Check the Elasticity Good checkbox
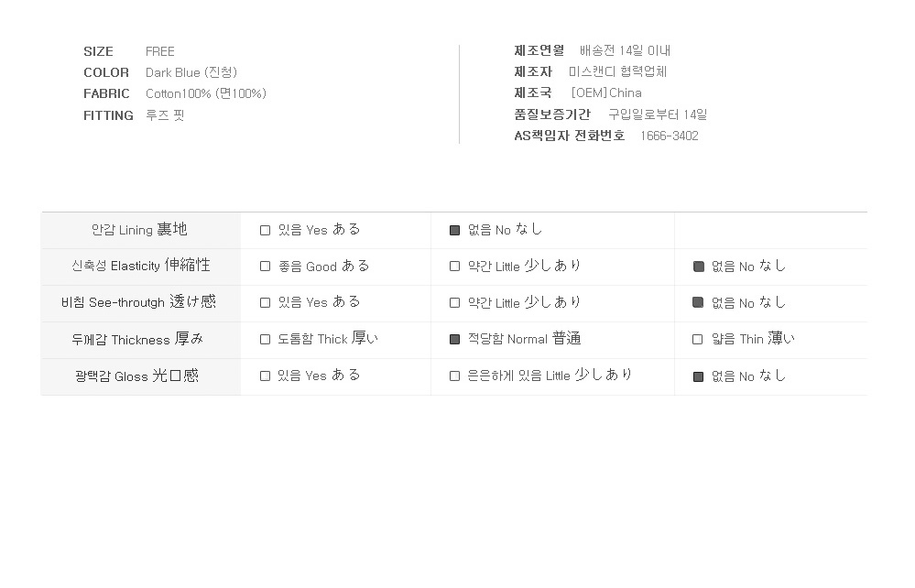 (x=265, y=267)
